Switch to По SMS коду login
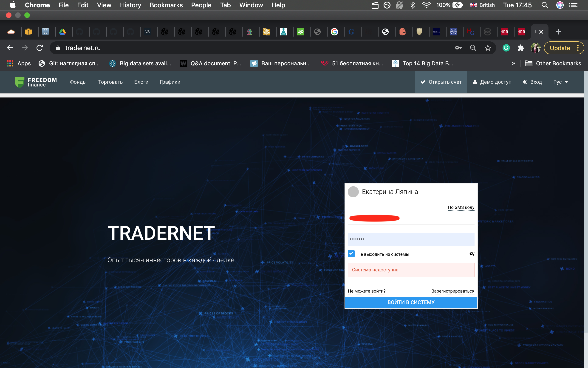The width and height of the screenshot is (588, 368). 461,207
